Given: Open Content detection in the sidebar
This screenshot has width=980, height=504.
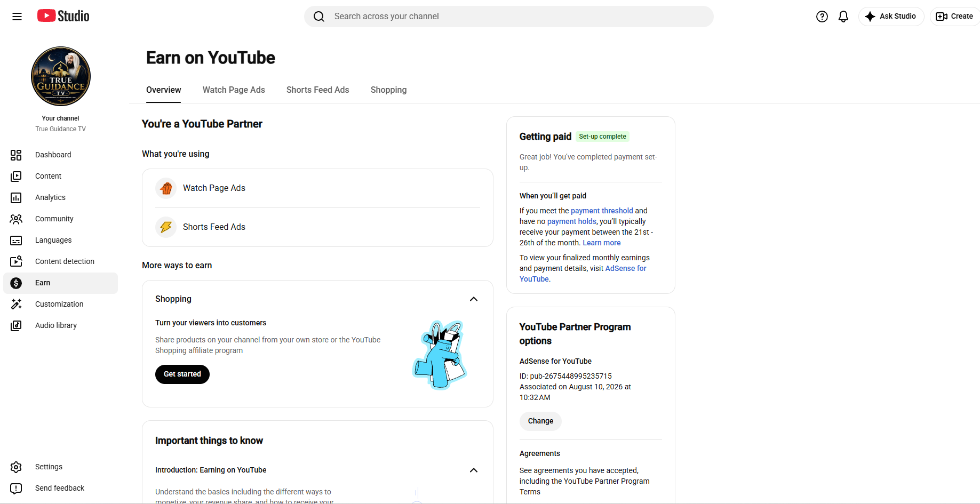Looking at the screenshot, I should point(65,261).
